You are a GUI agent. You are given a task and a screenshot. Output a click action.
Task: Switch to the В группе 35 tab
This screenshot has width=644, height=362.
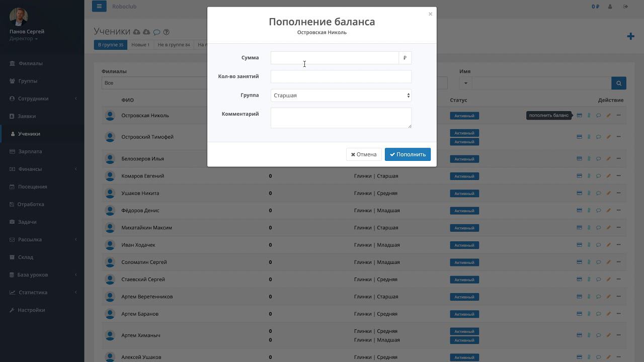point(110,45)
